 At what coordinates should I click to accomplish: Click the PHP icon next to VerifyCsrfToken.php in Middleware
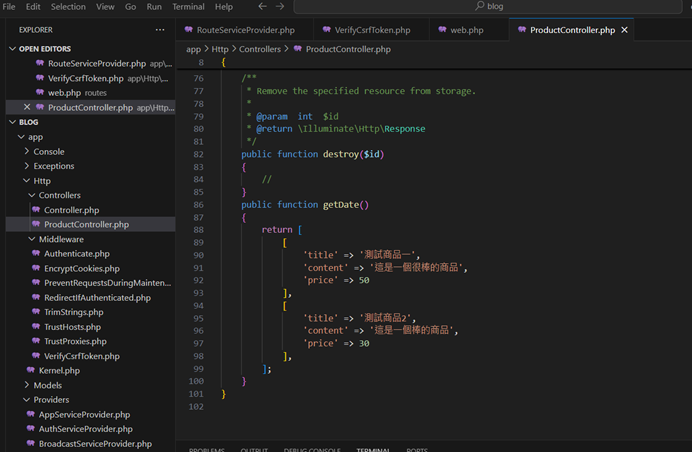[36, 356]
